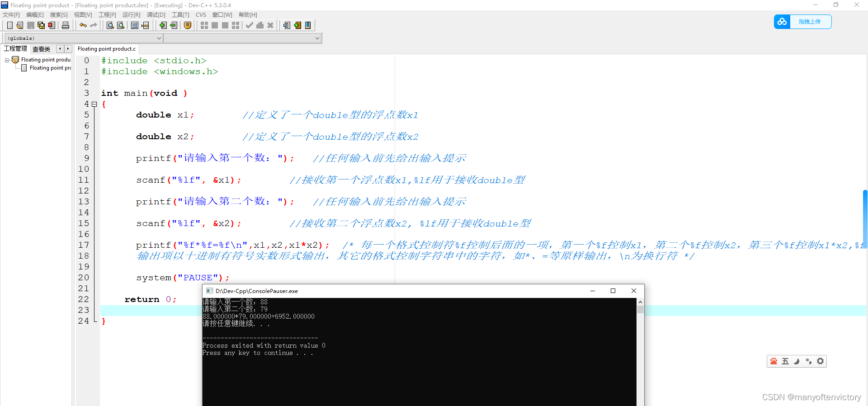Image resolution: width=868 pixels, height=406 pixels.
Task: Click the Insert green-plus icon in last toolbar
Action: (297, 25)
